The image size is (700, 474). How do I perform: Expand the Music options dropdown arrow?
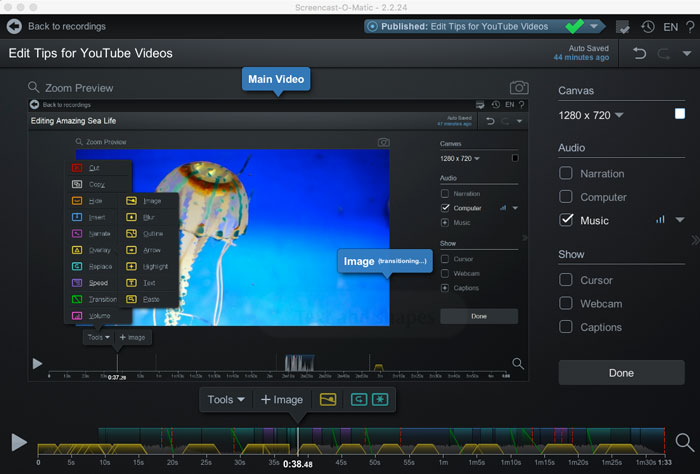(680, 220)
